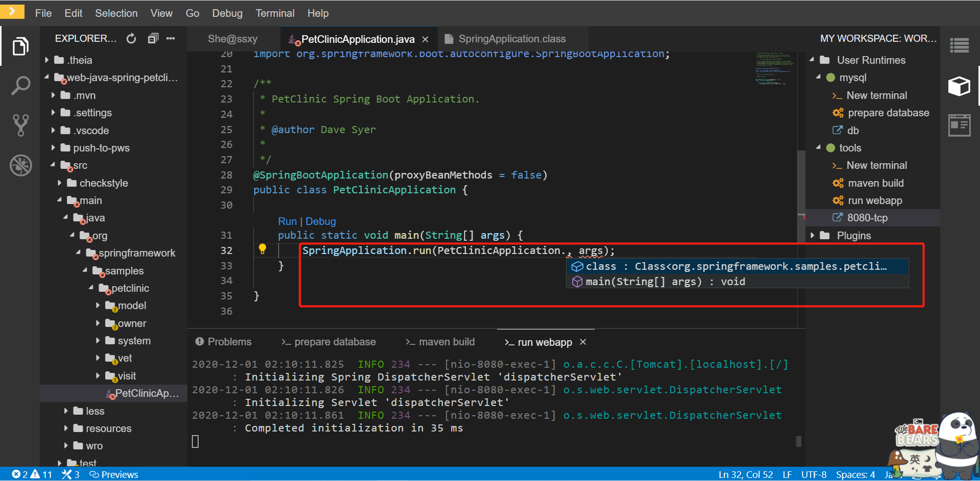This screenshot has height=481, width=980.
Task: Close the PetClinicApplication.java tab
Action: pos(425,39)
